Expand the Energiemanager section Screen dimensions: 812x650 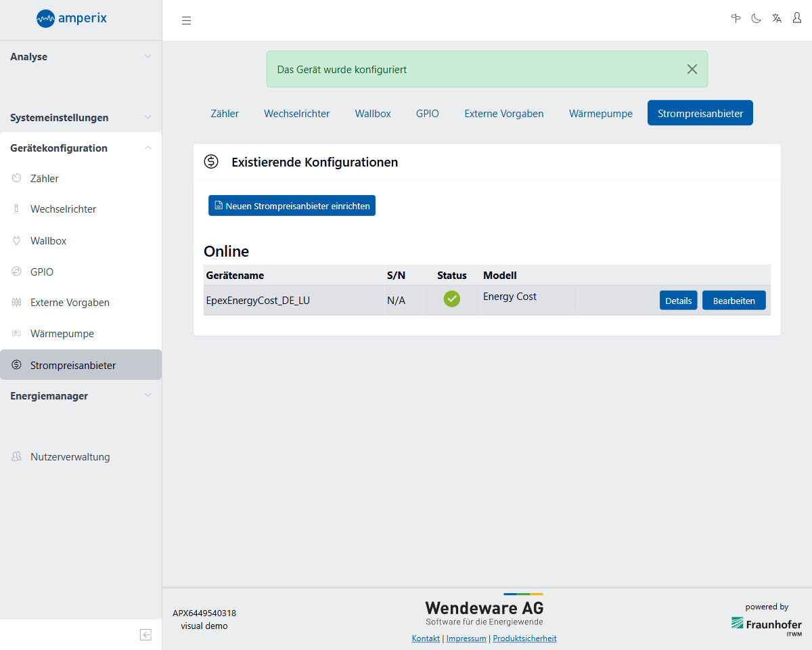(80, 396)
